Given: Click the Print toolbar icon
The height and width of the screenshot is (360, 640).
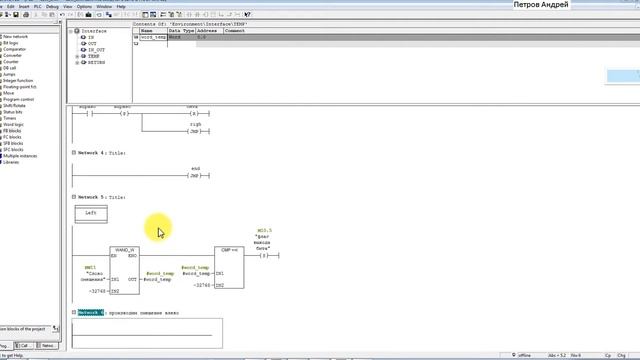Looking at the screenshot, I should pyautogui.click(x=26, y=15).
